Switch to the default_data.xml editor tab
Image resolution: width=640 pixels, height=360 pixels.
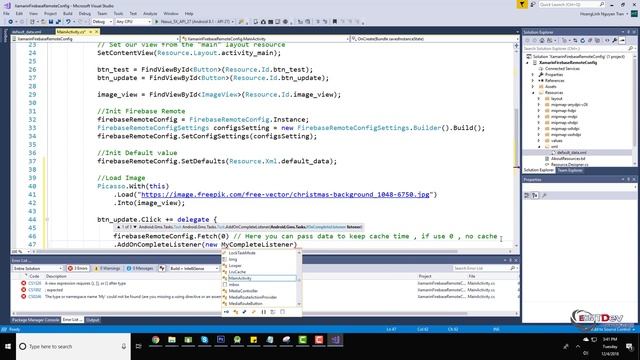click(x=27, y=32)
